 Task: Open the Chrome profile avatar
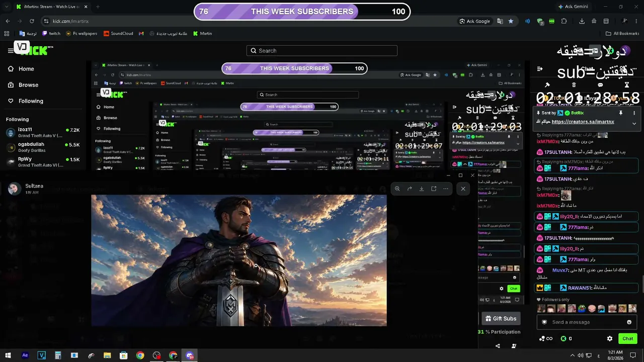624,21
